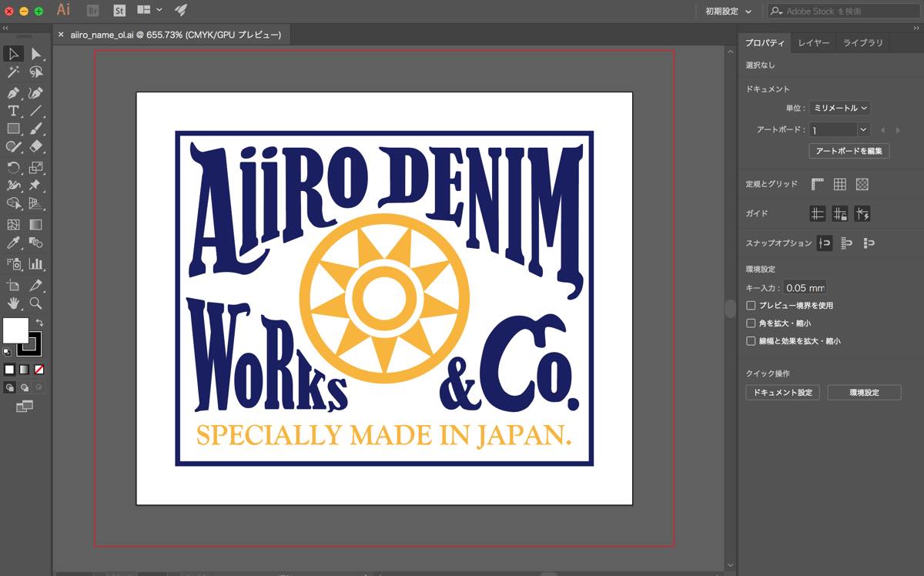Select the Shaper tool
Viewport: 924px width, 576px height.
coord(13,147)
